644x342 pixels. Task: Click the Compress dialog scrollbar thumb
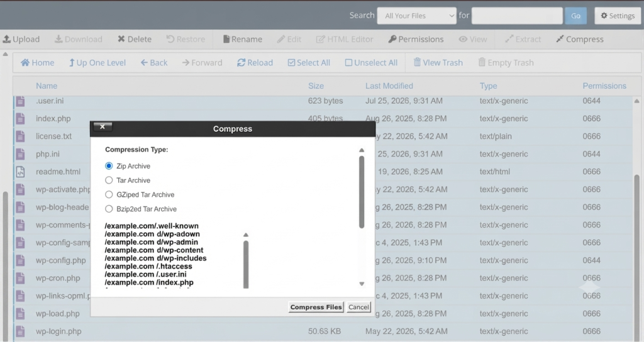pos(362,192)
